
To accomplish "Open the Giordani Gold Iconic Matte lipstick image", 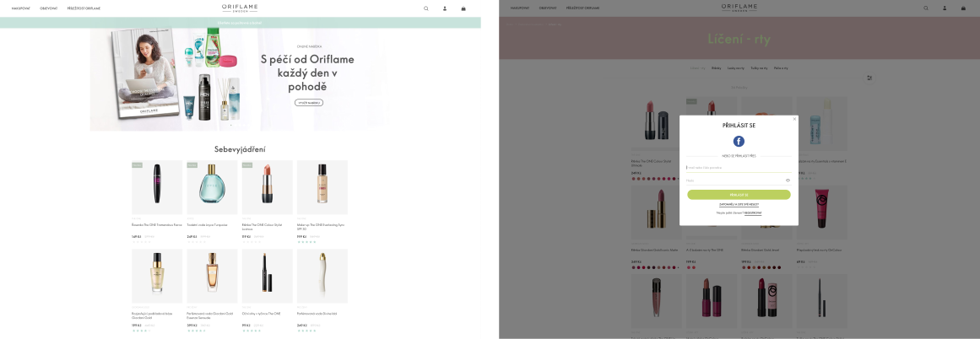I will point(656,213).
